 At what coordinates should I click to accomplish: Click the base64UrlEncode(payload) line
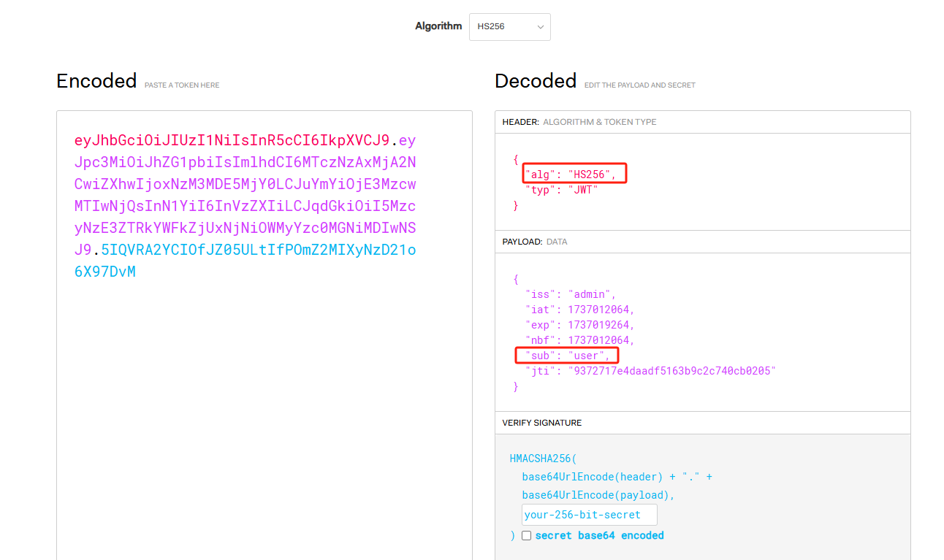598,495
